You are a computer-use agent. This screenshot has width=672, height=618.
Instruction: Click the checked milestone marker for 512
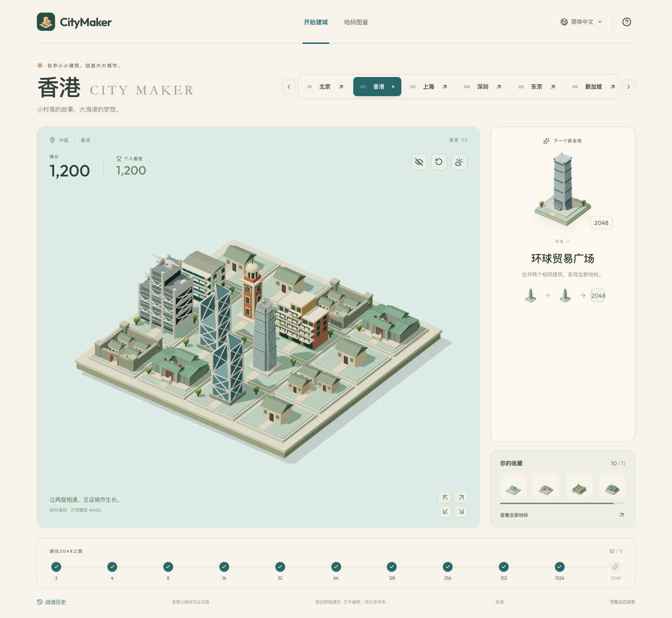point(504,567)
